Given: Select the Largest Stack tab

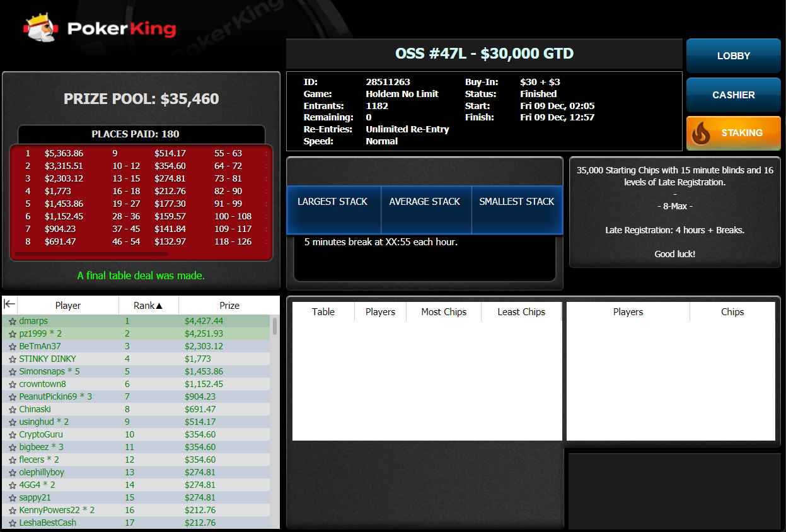Looking at the screenshot, I should tap(333, 202).
